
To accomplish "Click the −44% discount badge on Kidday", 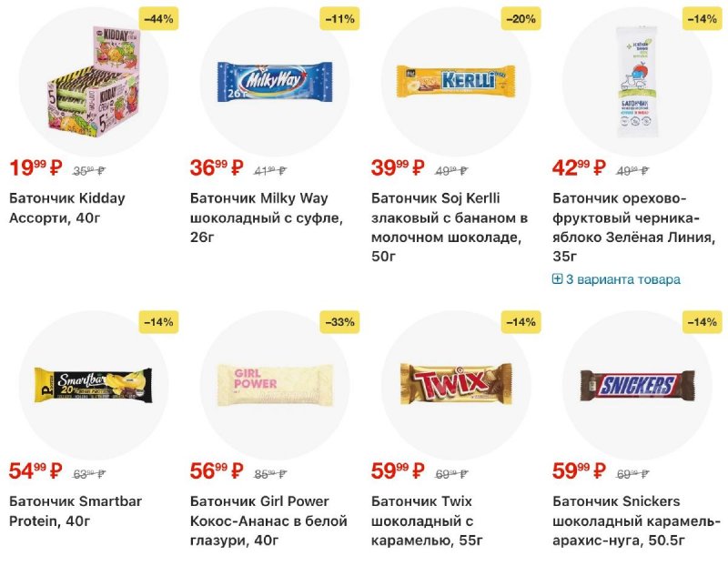I will tap(157, 18).
